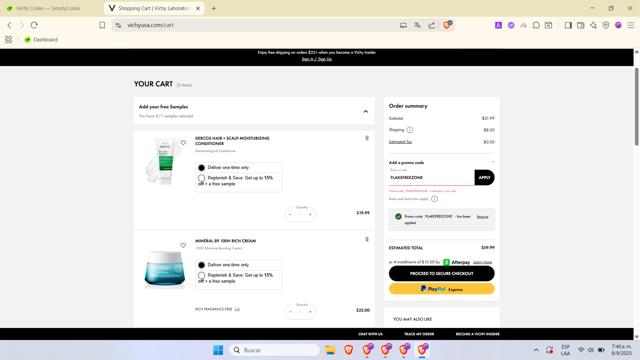Open the browser hamburger menu
640x360 pixels.
click(x=631, y=25)
